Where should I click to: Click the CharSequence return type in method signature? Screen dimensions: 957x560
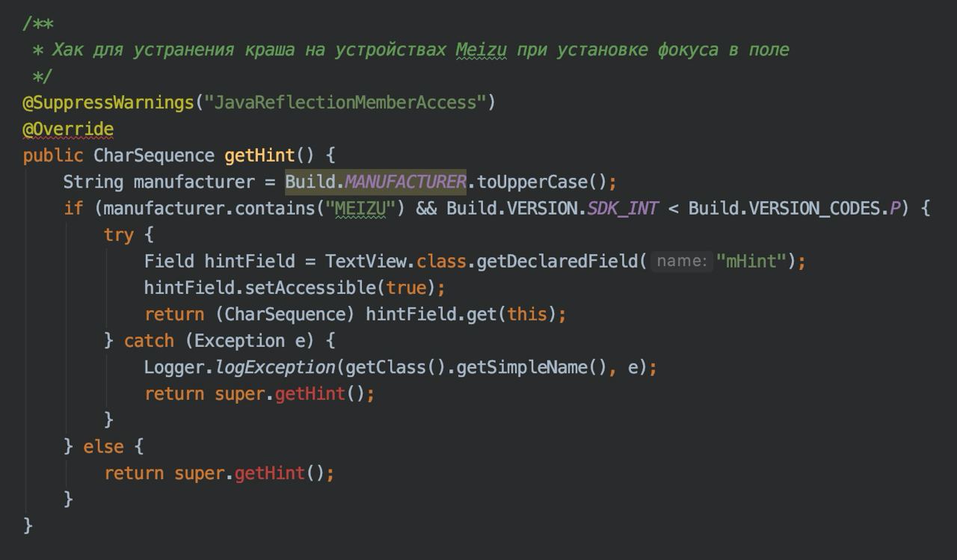pyautogui.click(x=154, y=156)
